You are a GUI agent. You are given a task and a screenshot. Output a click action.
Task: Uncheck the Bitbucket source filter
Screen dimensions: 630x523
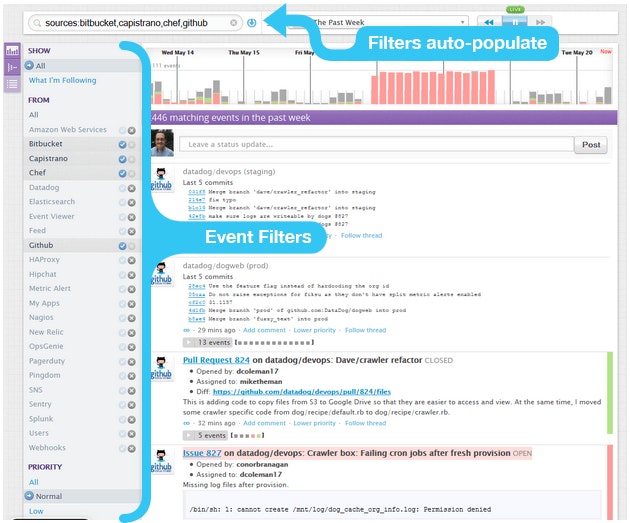point(122,144)
